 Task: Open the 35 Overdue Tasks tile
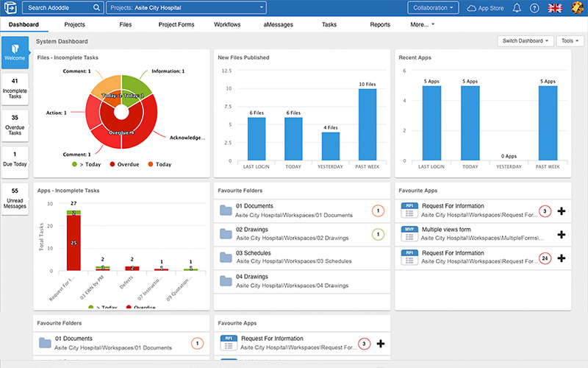click(x=15, y=126)
